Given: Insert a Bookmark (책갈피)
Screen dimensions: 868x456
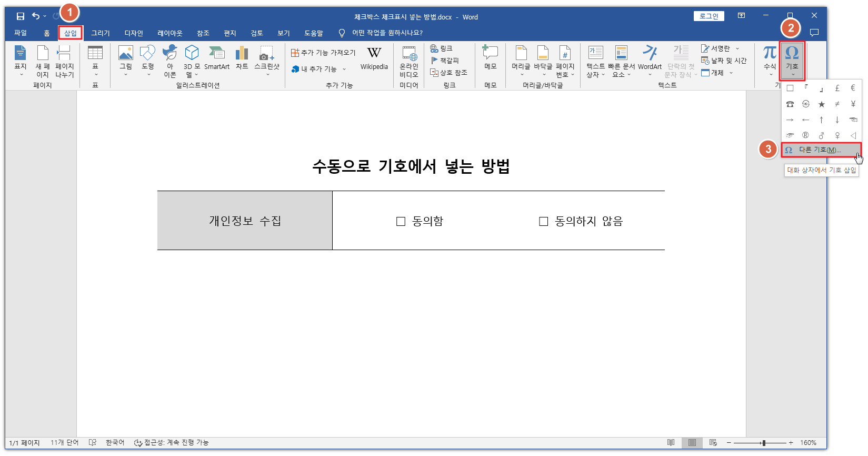Looking at the screenshot, I should (445, 61).
